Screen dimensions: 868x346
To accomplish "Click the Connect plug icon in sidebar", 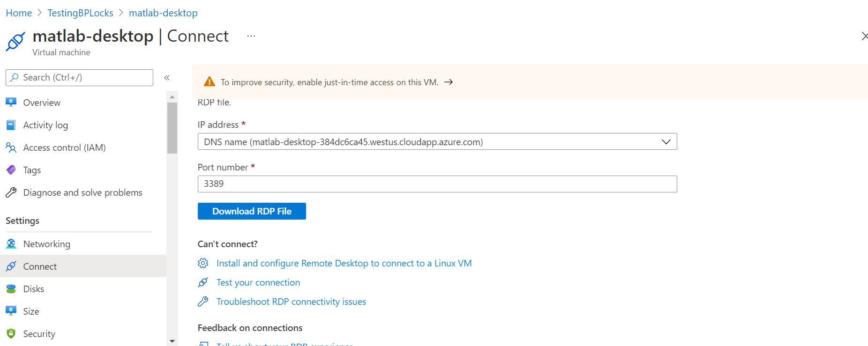I will 11,266.
